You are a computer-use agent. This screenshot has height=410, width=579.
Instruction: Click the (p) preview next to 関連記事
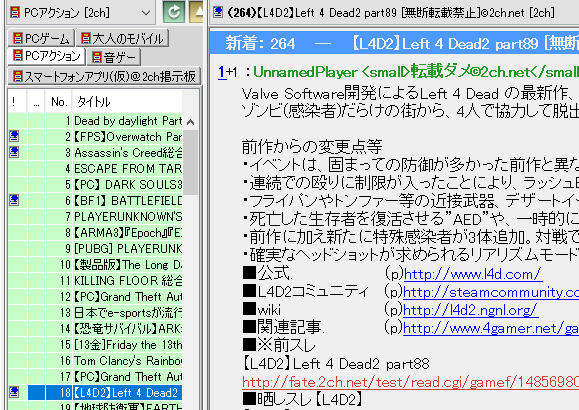[394, 328]
